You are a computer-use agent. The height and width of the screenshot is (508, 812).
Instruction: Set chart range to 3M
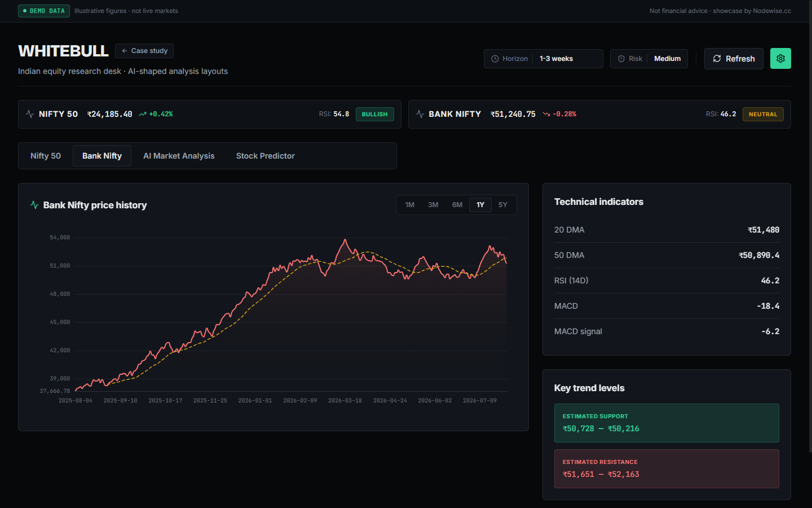click(433, 205)
